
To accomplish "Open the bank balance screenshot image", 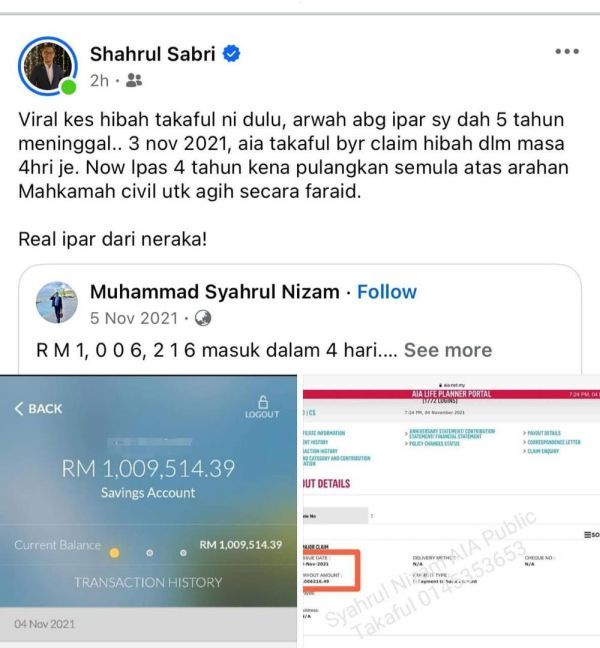I will (x=148, y=511).
